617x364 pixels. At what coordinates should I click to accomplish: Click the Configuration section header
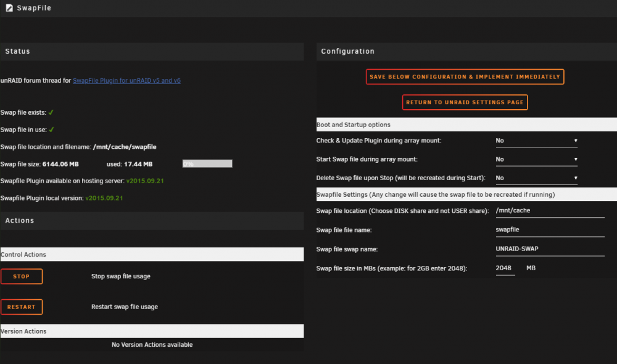pyautogui.click(x=466, y=52)
